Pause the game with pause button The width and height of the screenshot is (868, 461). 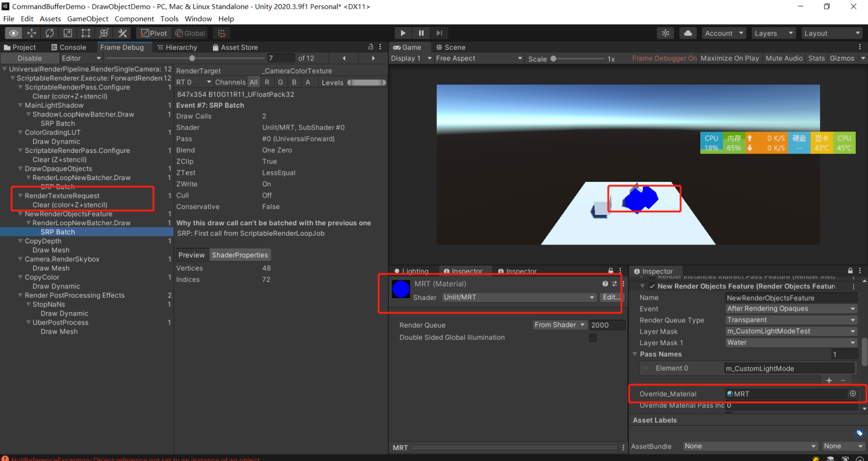click(421, 33)
